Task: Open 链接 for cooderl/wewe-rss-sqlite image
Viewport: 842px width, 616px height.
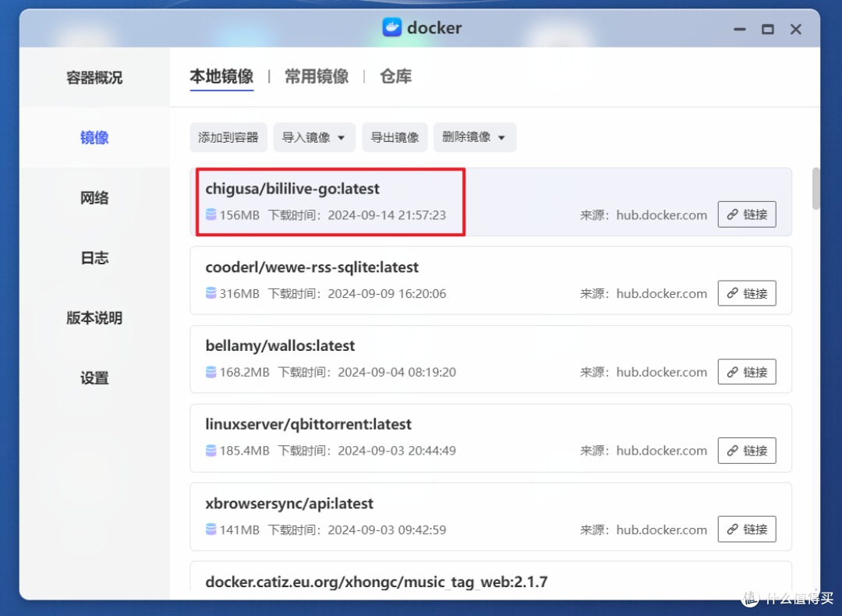Action: click(747, 293)
